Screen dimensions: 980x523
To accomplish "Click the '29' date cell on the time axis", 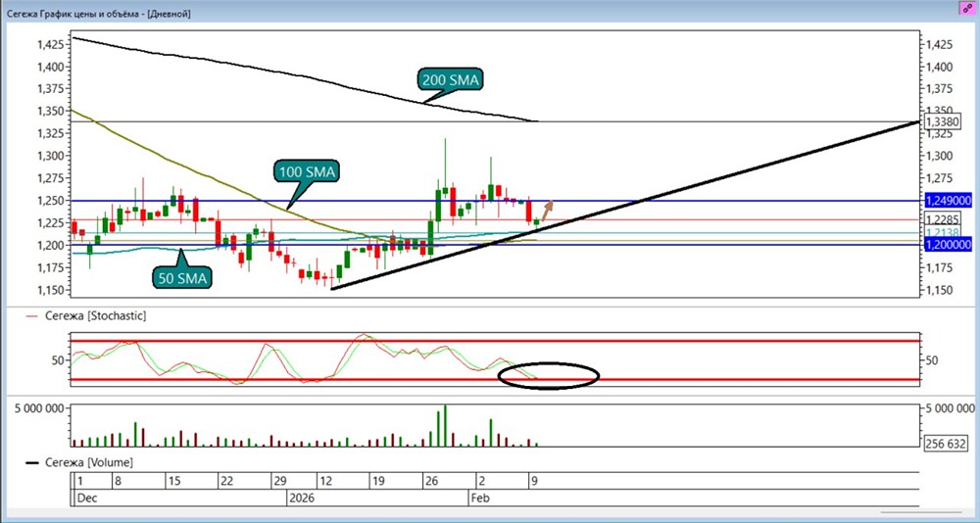I will (294, 482).
